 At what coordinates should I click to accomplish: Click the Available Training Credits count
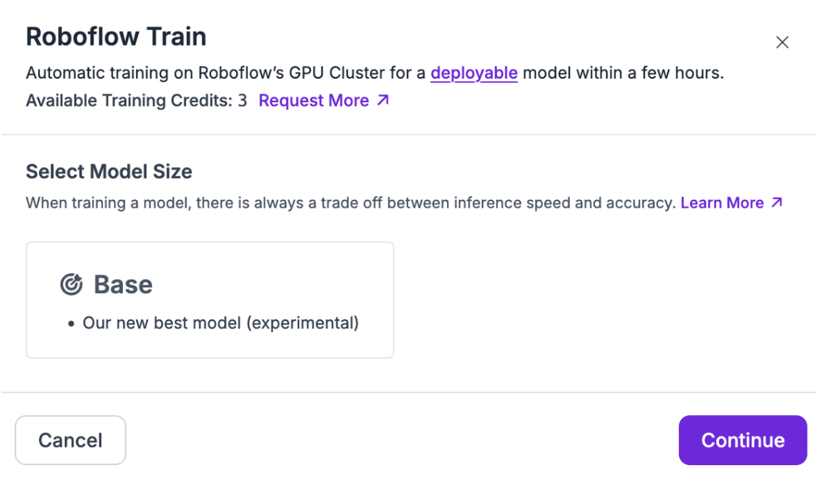coord(242,100)
